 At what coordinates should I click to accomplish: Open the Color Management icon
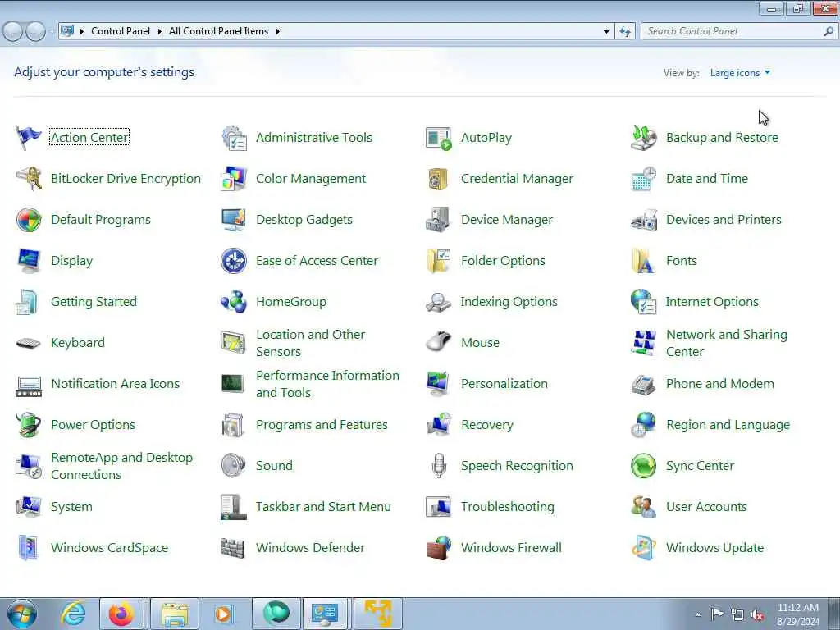tap(234, 179)
